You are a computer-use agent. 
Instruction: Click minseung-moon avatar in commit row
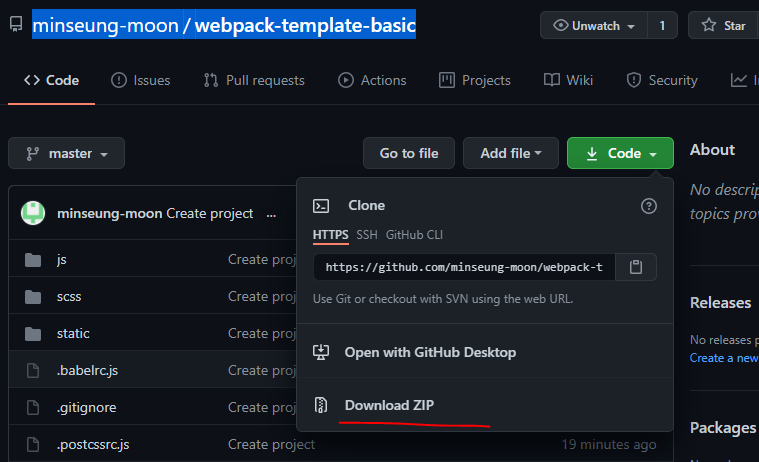33,213
